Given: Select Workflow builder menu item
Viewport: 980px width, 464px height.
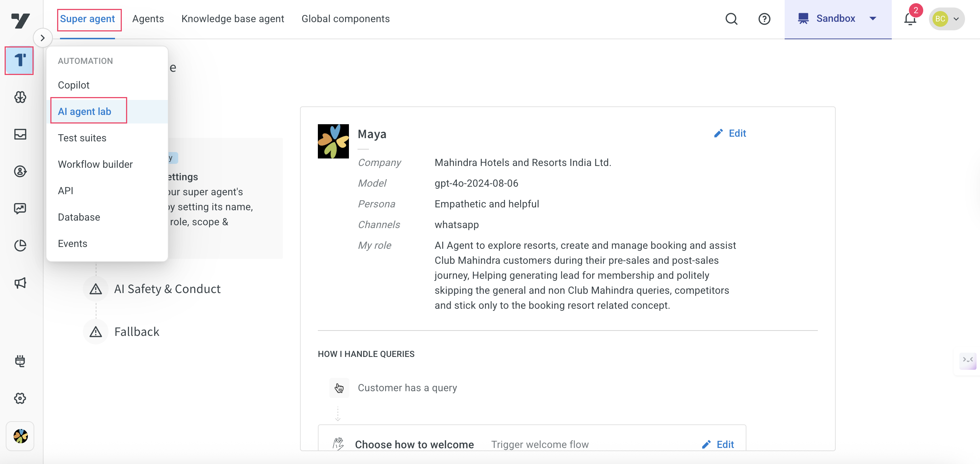Looking at the screenshot, I should point(107,164).
